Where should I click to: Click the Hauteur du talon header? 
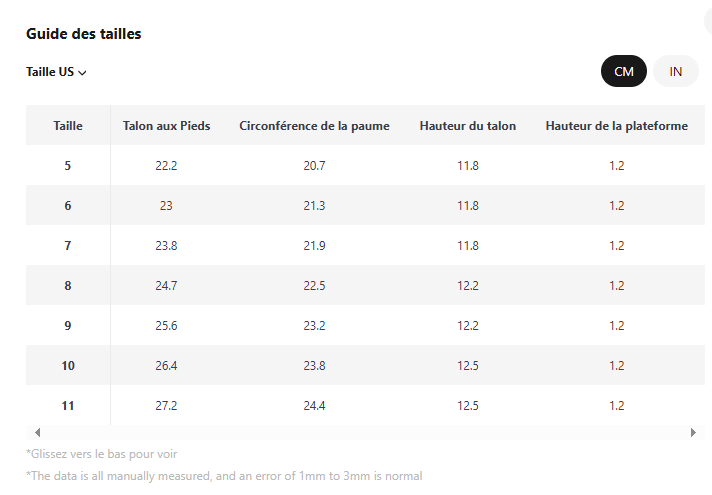click(x=468, y=126)
